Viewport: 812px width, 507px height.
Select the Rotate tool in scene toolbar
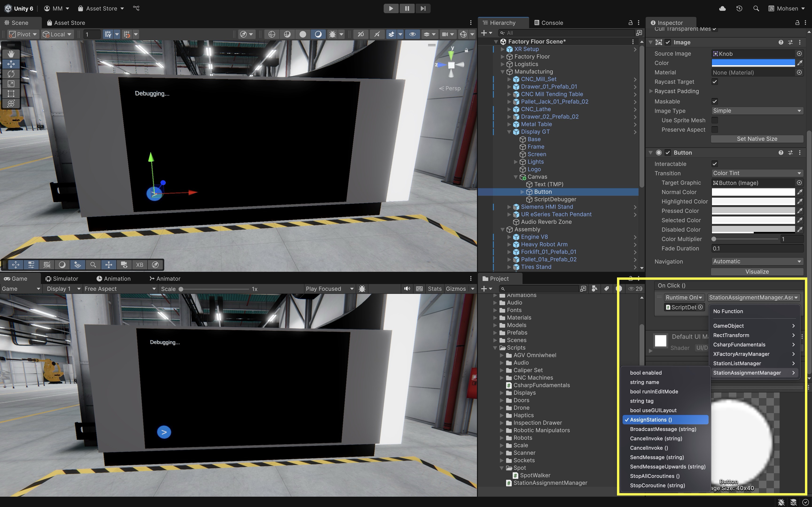(11, 74)
